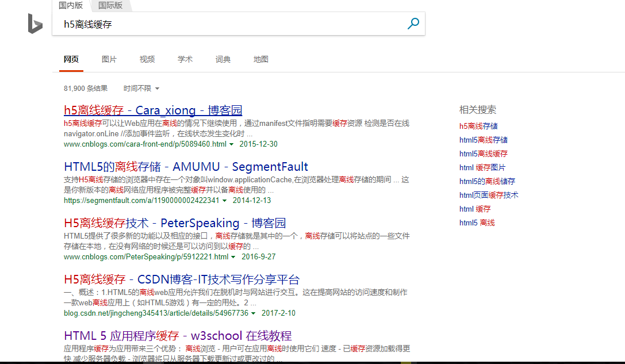Image resolution: width=625 pixels, height=364 pixels.
Task: Click the Bing logo icon
Action: [35, 24]
